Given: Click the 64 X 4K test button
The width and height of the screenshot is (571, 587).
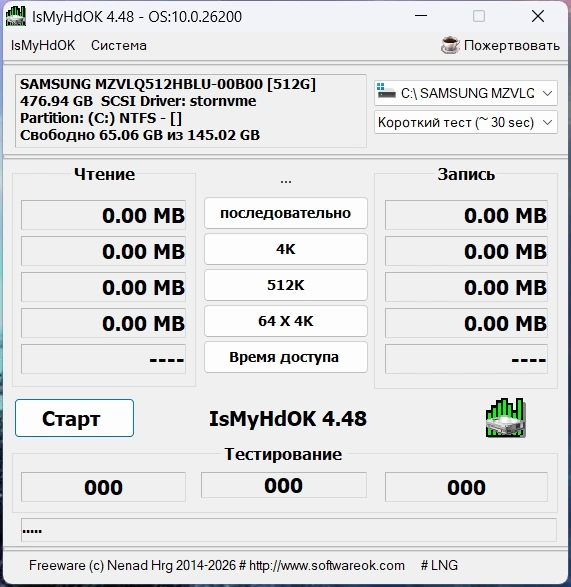Looking at the screenshot, I should click(286, 321).
